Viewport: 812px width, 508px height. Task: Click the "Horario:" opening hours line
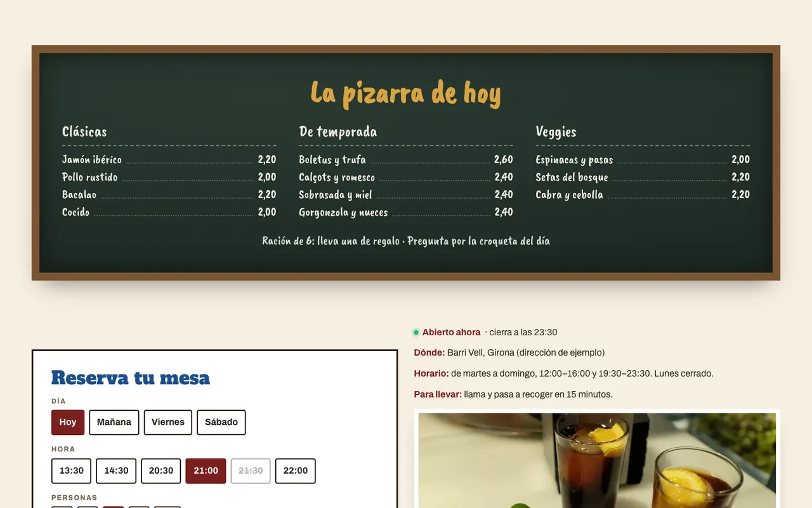(x=564, y=373)
